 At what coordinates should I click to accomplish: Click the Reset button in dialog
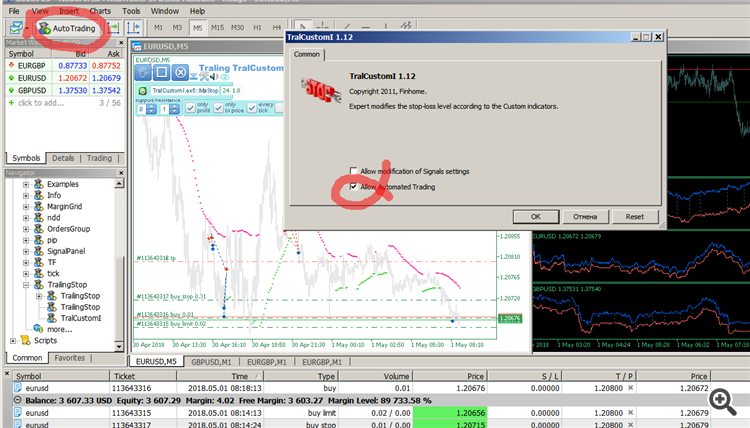(635, 217)
